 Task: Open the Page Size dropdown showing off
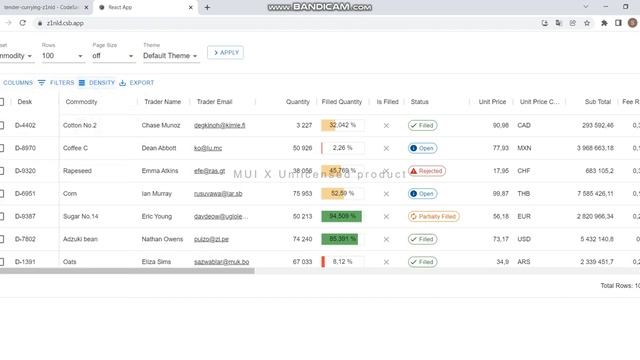tap(113, 56)
